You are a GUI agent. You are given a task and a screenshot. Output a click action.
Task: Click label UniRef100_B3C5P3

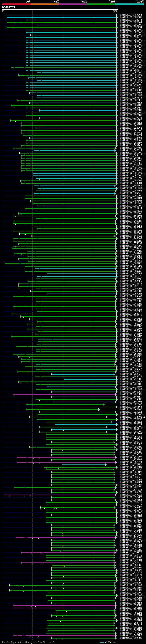(131, 543)
